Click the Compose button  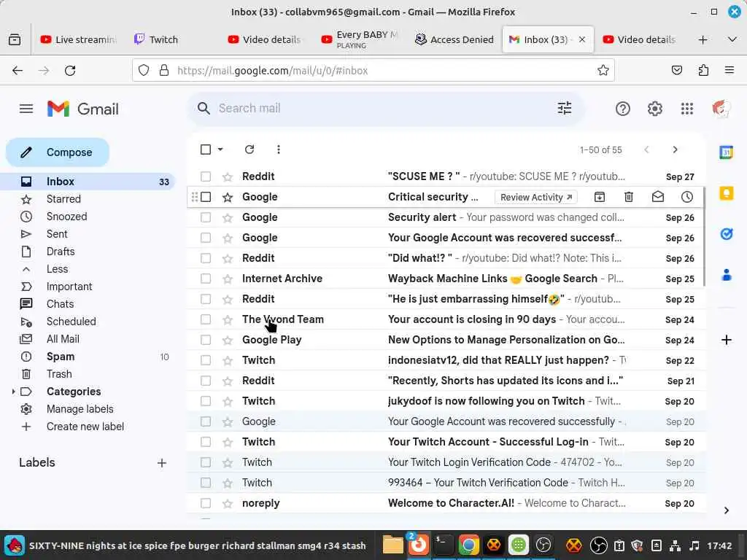[x=58, y=152]
